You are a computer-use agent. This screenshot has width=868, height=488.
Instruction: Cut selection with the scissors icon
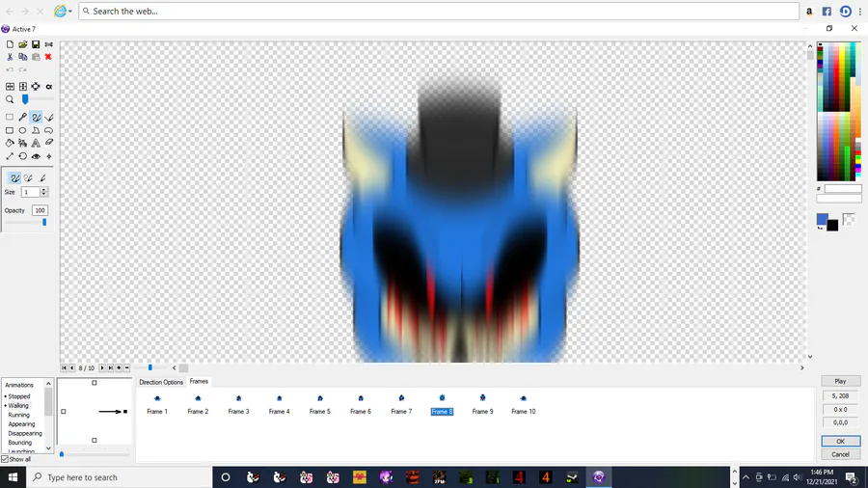[10, 57]
